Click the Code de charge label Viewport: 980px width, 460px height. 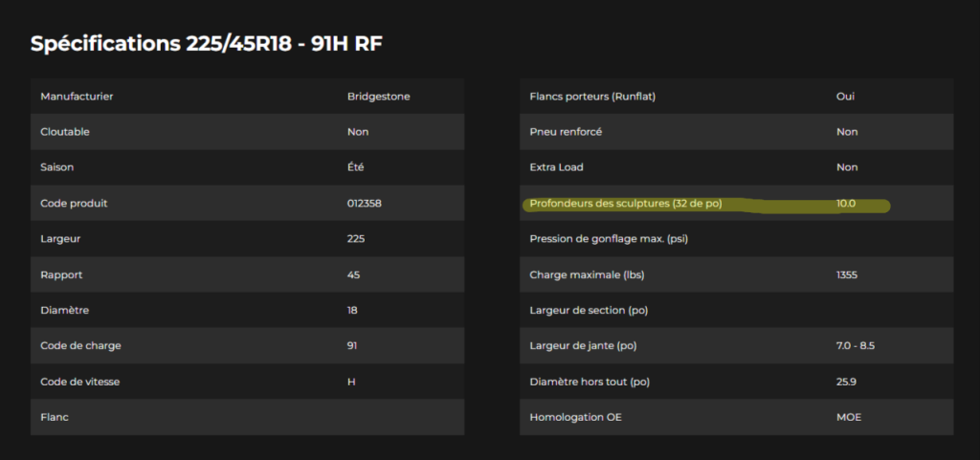(x=80, y=345)
